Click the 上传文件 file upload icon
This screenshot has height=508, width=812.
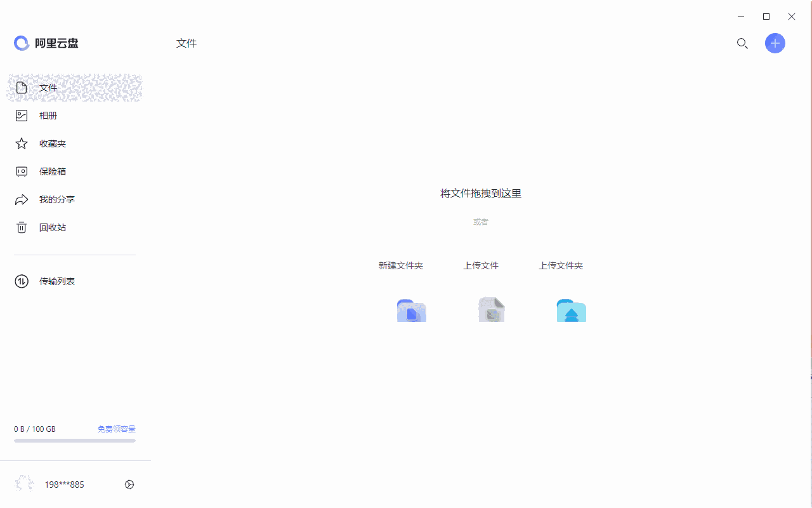[491, 310]
